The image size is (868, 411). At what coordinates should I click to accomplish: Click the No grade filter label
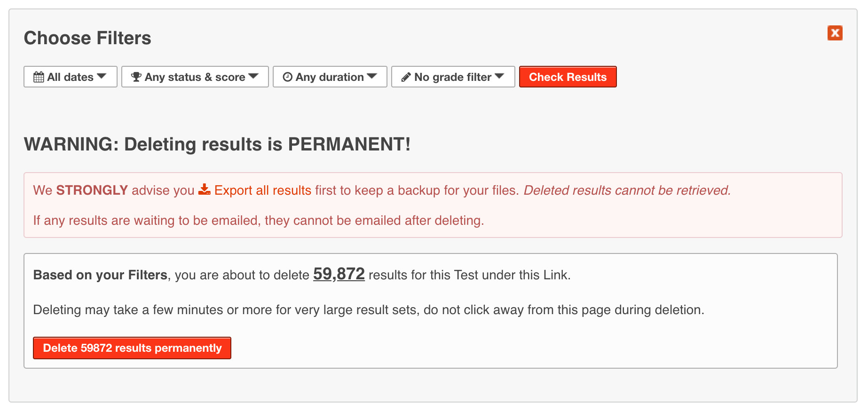coord(452,77)
